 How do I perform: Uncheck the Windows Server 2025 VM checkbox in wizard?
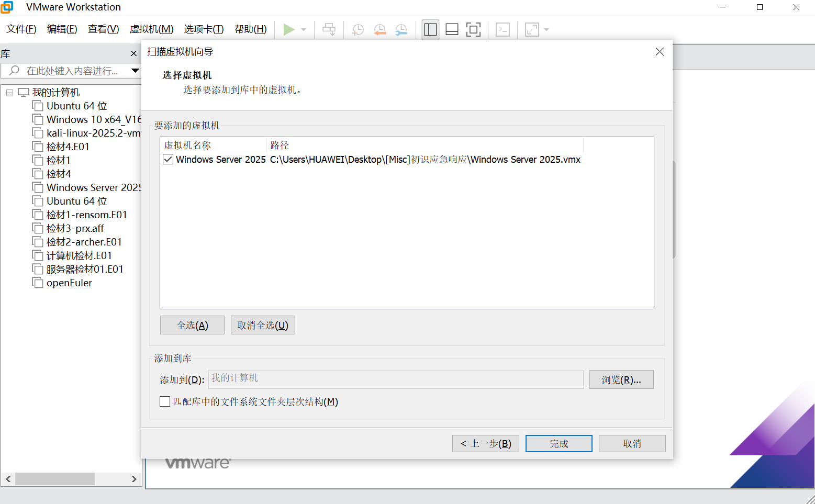pyautogui.click(x=168, y=160)
